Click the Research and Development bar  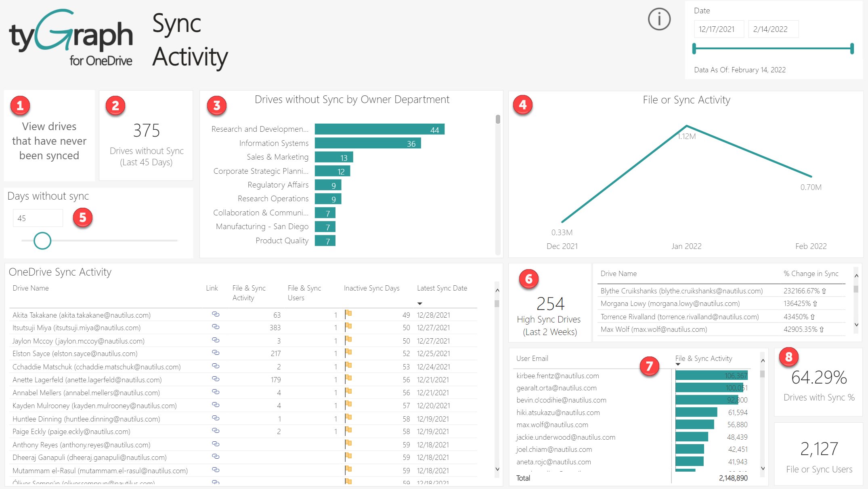tap(379, 129)
